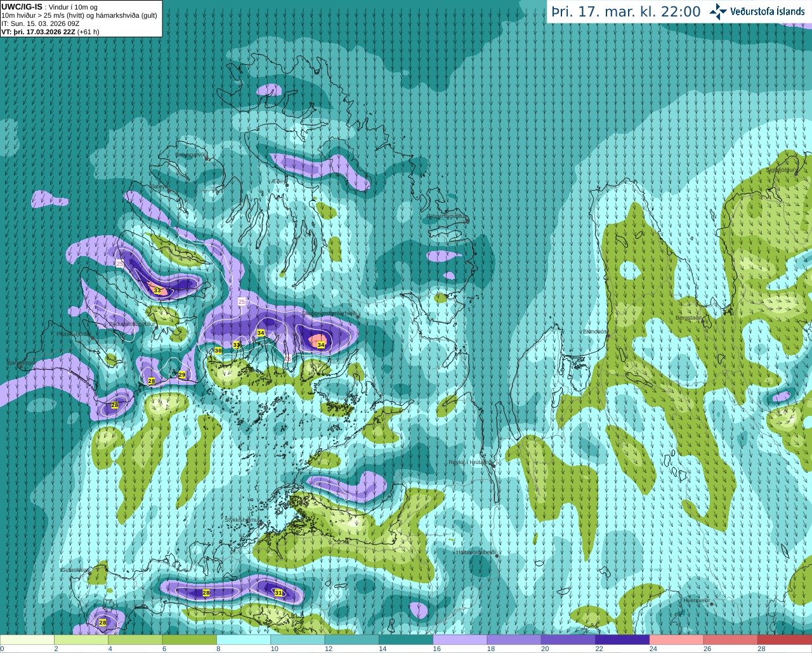Click the Holtavörðuheiði station label
This screenshot has width=812, height=653.
[x=476, y=552]
